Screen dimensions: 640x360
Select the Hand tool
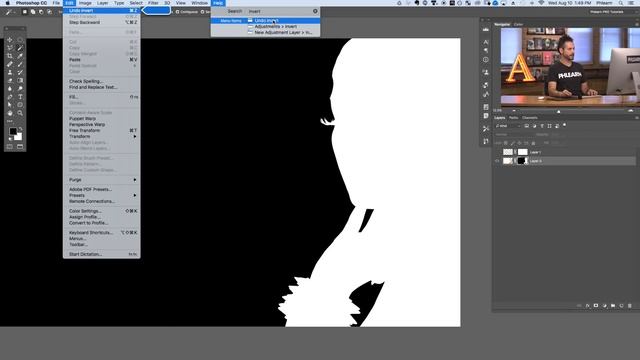(10, 113)
